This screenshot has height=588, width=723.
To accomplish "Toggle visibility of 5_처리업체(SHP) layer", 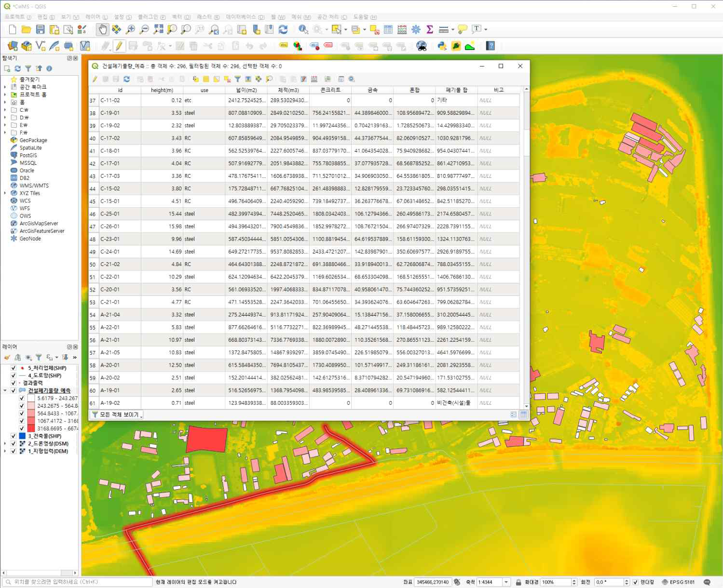I will [14, 368].
